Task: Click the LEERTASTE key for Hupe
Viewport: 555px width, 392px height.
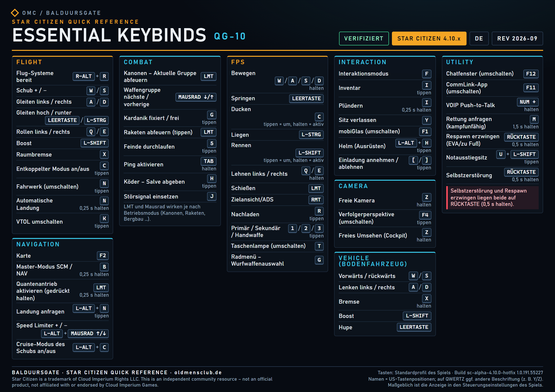Action: (x=414, y=327)
